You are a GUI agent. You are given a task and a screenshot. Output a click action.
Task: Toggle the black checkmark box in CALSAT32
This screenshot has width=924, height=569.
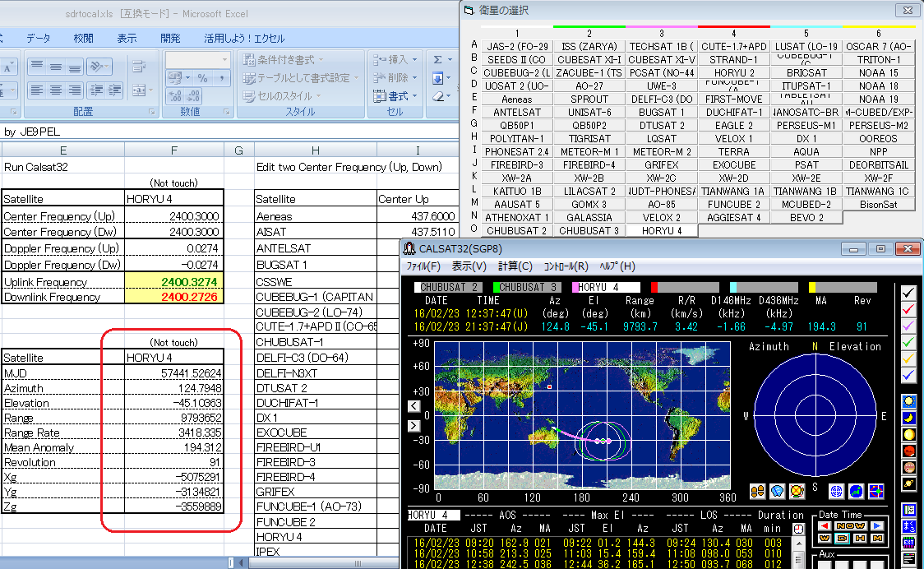point(908,293)
